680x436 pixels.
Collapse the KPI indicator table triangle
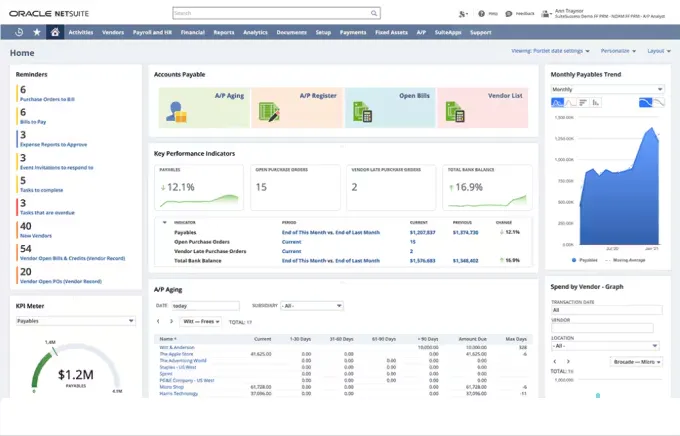[163, 222]
